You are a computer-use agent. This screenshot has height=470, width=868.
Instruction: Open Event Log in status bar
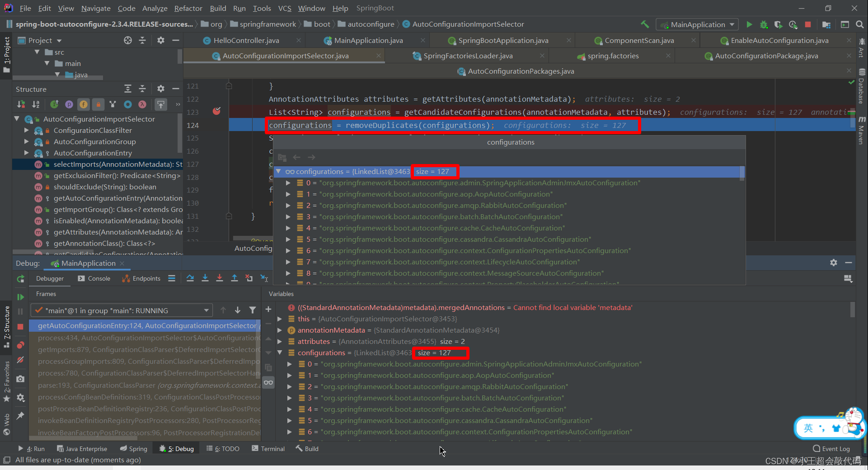[831, 448]
